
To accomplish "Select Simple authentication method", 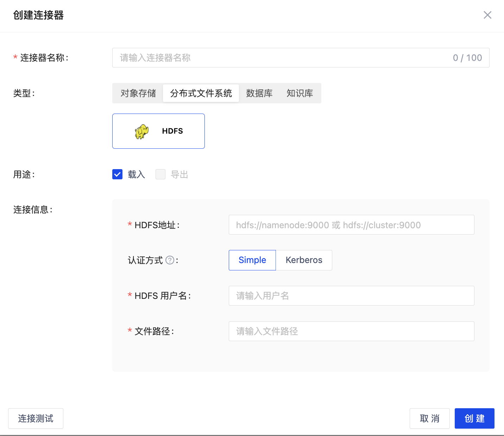I will point(252,260).
